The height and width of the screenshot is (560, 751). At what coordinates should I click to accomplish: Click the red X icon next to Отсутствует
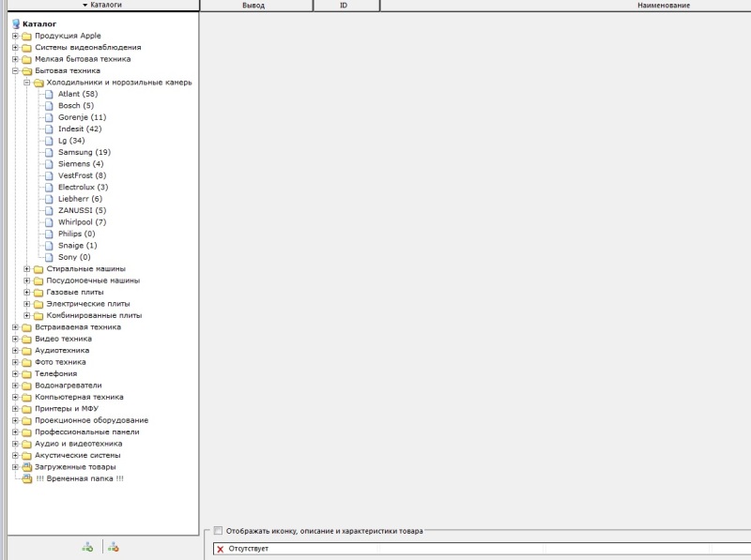click(x=221, y=549)
